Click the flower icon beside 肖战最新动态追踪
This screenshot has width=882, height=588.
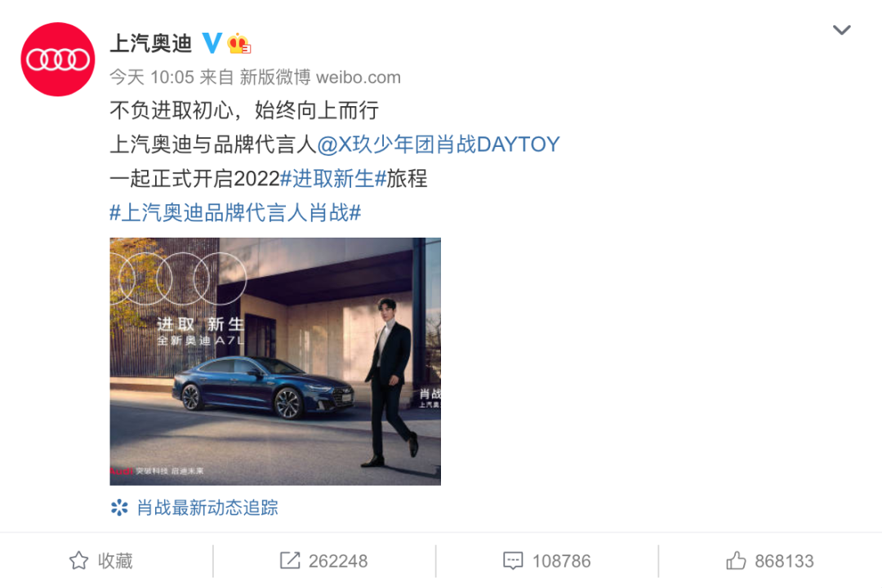(119, 507)
